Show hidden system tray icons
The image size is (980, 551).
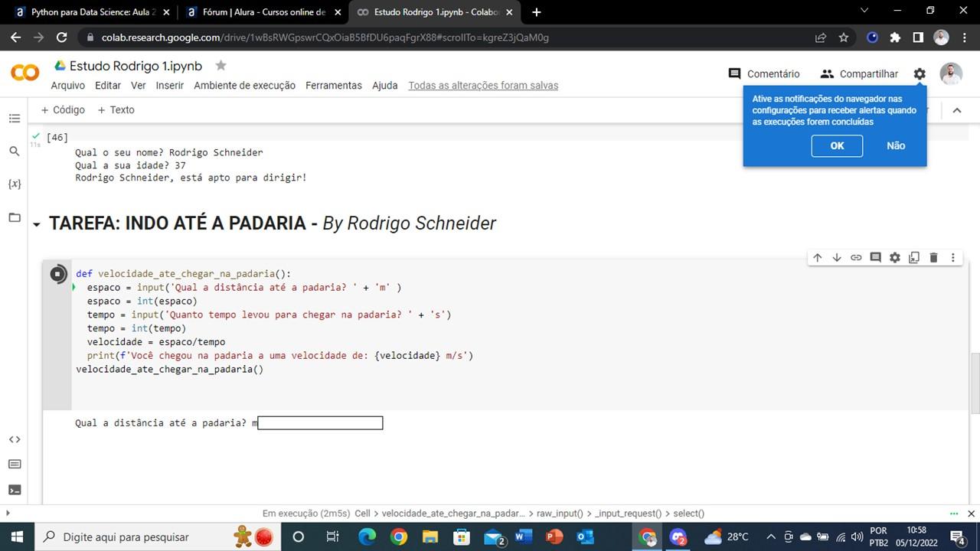771,536
